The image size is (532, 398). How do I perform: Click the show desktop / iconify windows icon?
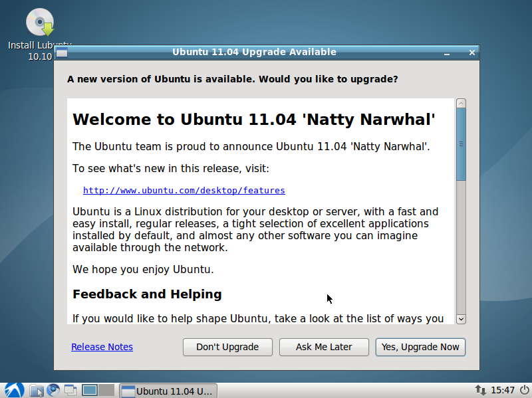[x=70, y=391]
